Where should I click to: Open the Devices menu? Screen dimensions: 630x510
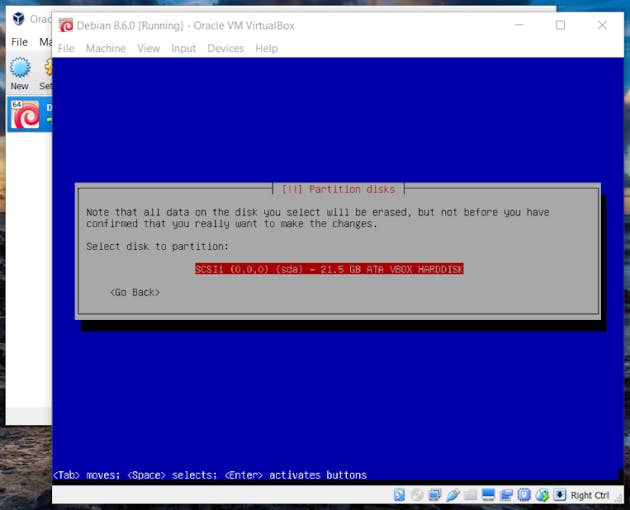(x=225, y=48)
